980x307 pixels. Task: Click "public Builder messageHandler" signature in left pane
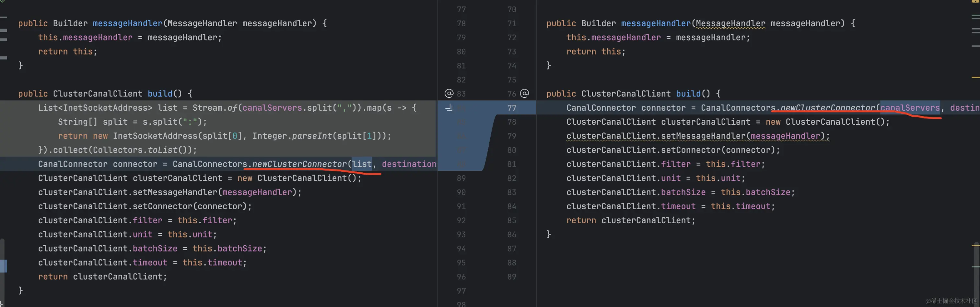[172, 23]
